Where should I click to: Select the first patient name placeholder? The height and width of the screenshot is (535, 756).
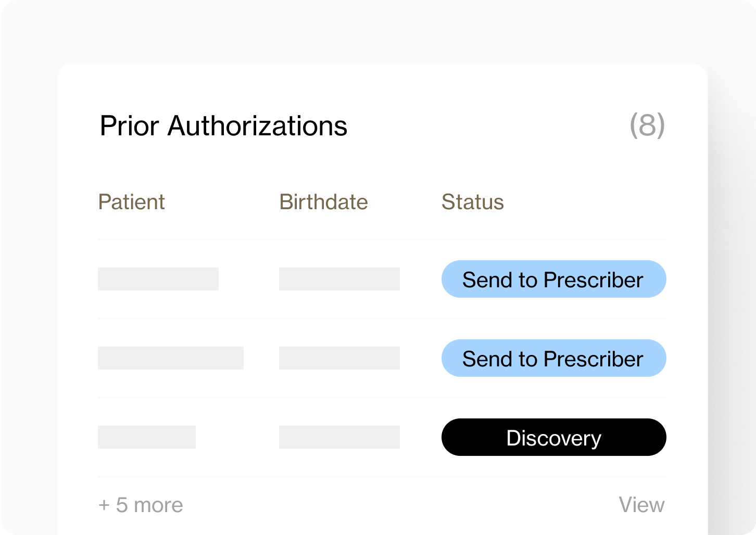point(158,279)
